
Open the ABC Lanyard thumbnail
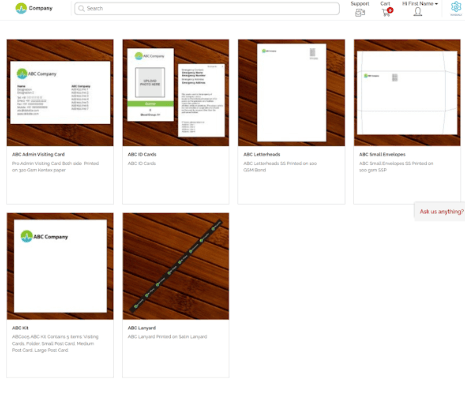(x=176, y=266)
